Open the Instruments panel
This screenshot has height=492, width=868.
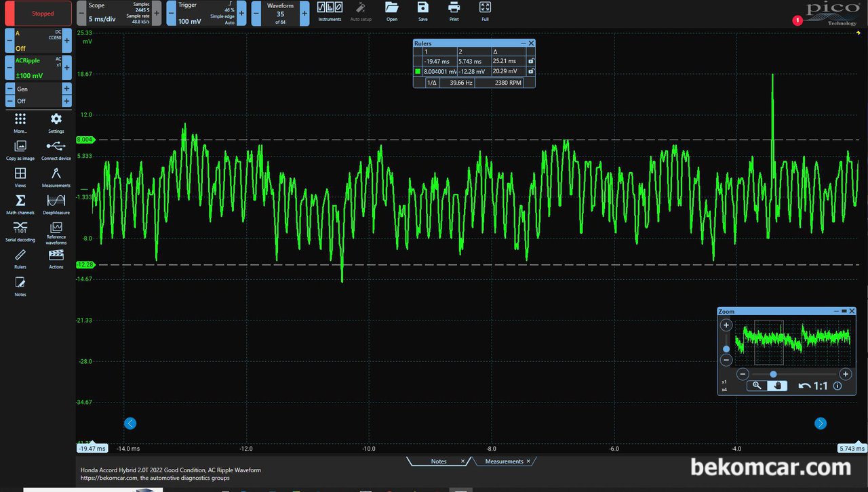tap(330, 10)
